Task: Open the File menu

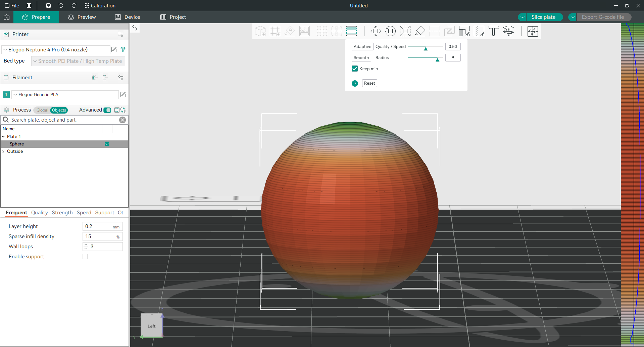Action: coord(12,5)
